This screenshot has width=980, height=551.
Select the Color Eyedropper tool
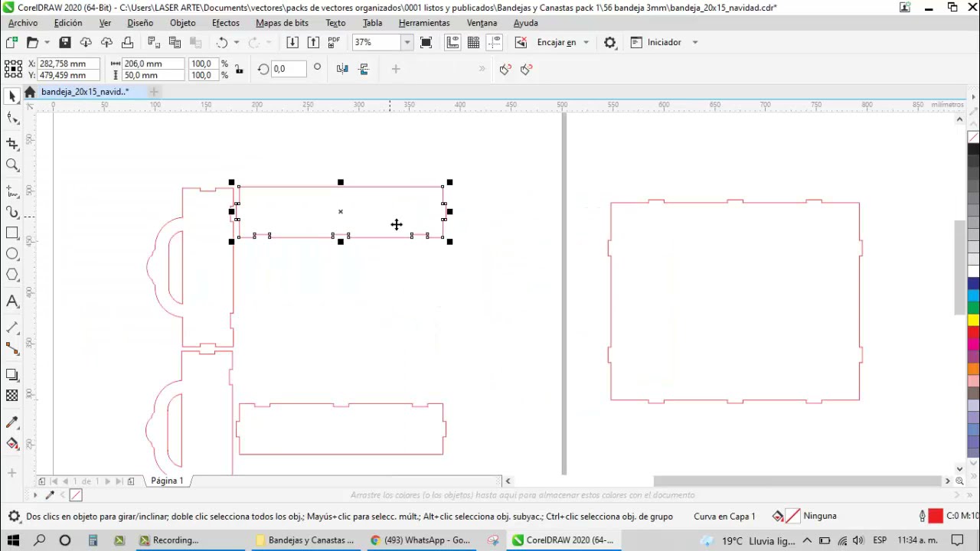pos(12,422)
